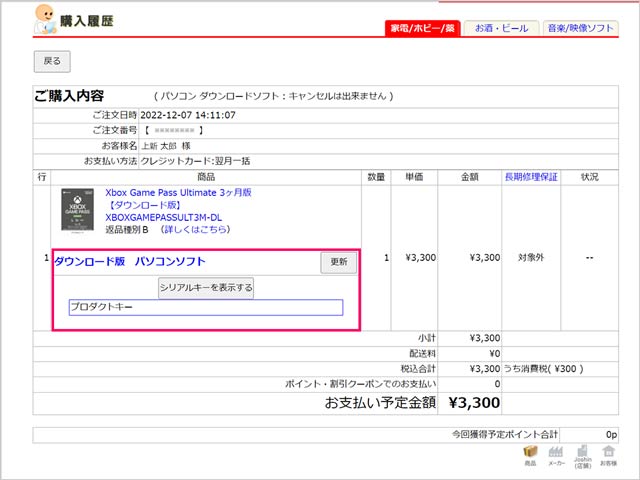The width and height of the screenshot is (640, 480).
Task: Open the 詳しくはこちら link
Action: click(x=196, y=229)
